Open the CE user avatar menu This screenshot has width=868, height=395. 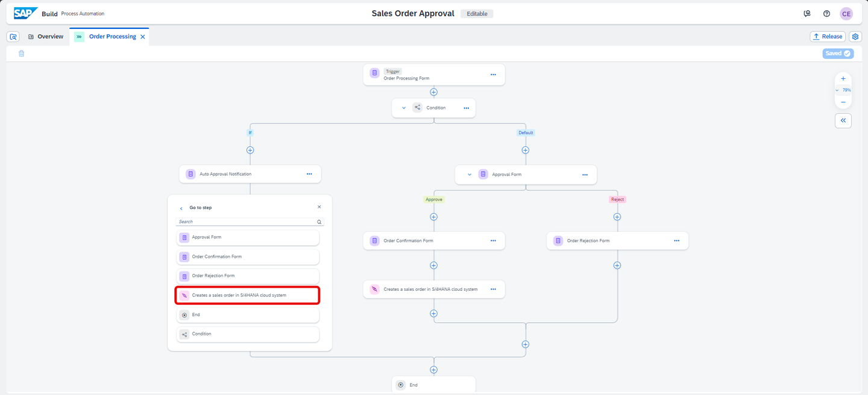[x=846, y=13]
